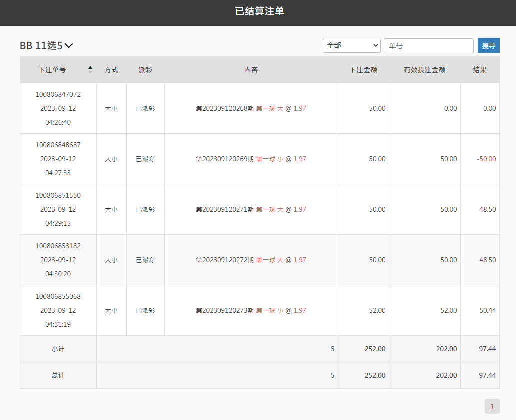Sort by the 下注单号 column arrows
This screenshot has height=420, width=516.
(x=90, y=70)
